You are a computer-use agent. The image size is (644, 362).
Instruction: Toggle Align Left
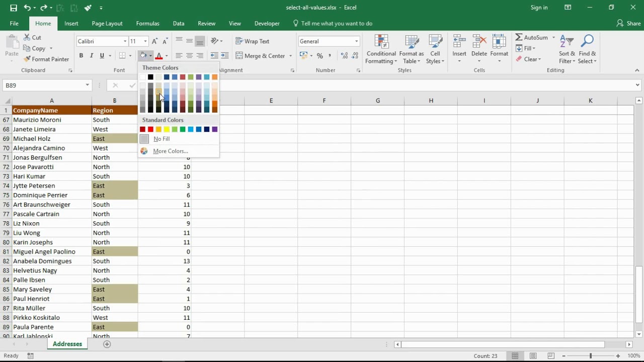click(x=179, y=56)
